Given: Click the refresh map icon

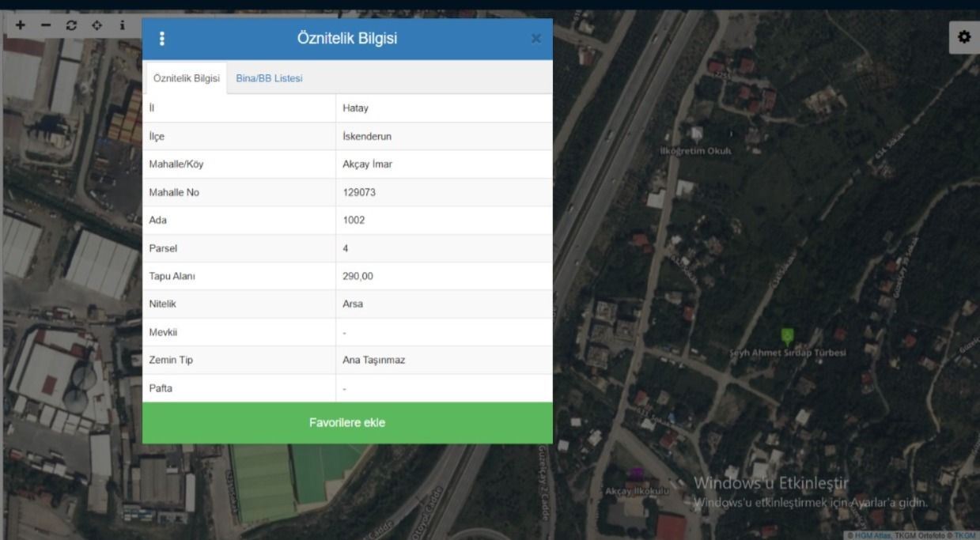Looking at the screenshot, I should pos(71,25).
